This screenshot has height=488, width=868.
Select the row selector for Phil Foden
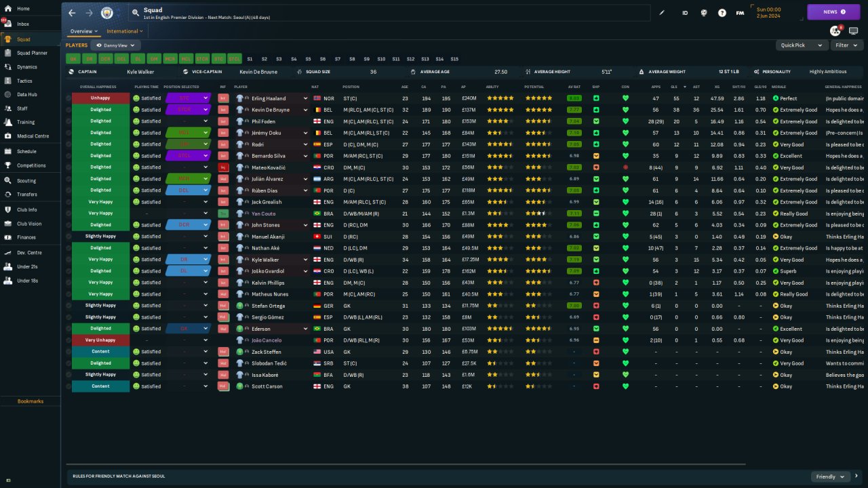click(x=68, y=121)
